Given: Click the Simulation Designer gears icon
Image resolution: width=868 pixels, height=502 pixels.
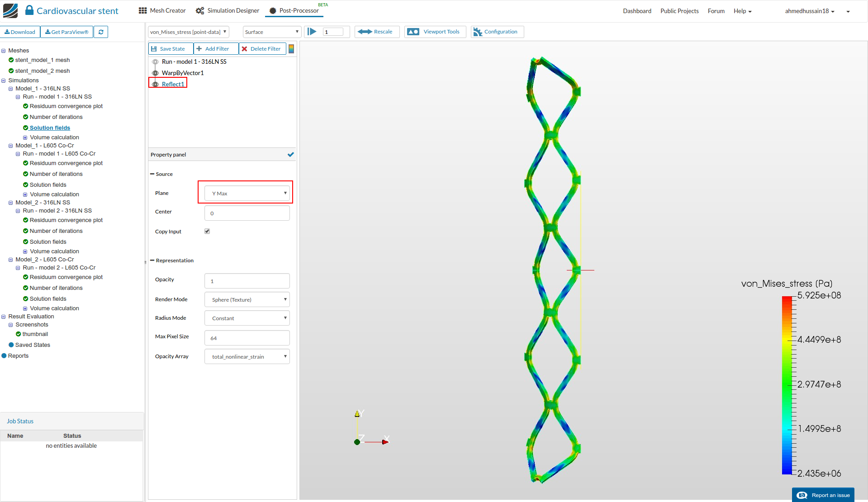Looking at the screenshot, I should [x=200, y=10].
